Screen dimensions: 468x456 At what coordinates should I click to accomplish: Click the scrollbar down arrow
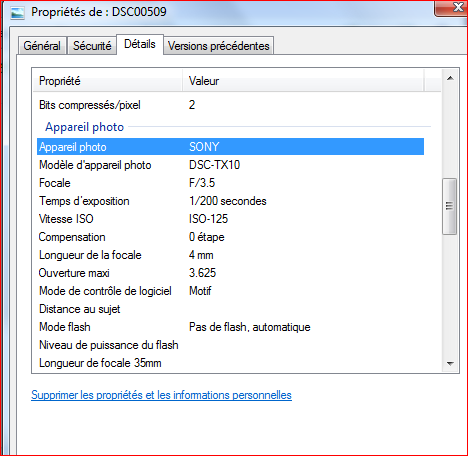coord(450,363)
